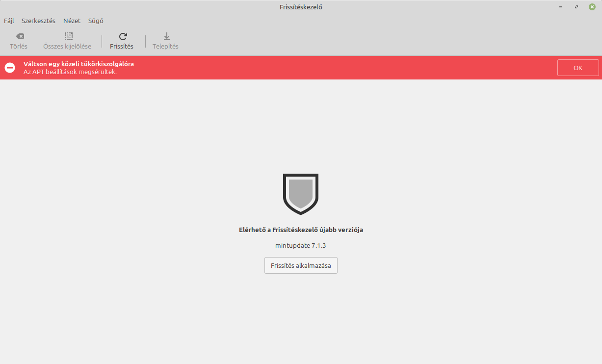Maximize the Frissítéskezelő window
Image resolution: width=602 pixels, height=364 pixels.
pyautogui.click(x=576, y=7)
